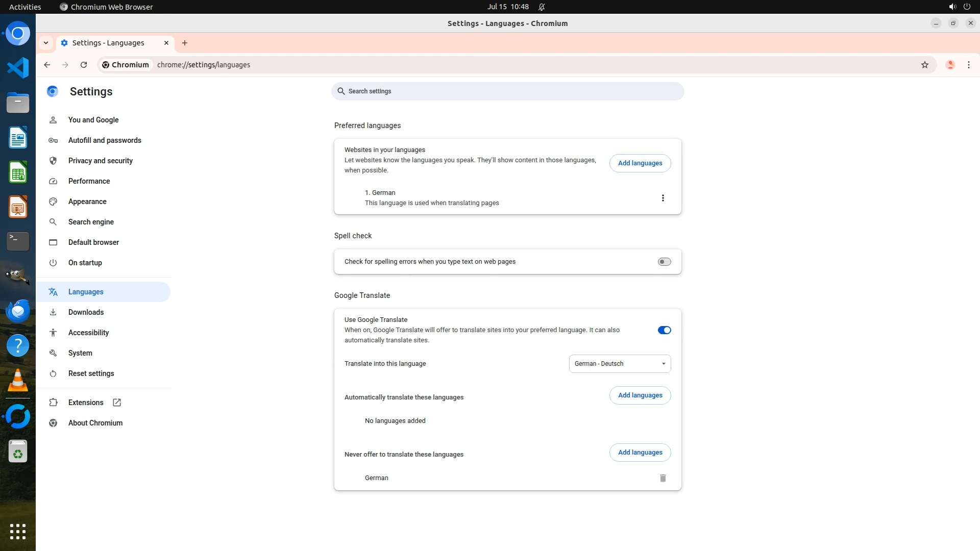
Task: Add languages to automatically translate
Action: (640, 395)
